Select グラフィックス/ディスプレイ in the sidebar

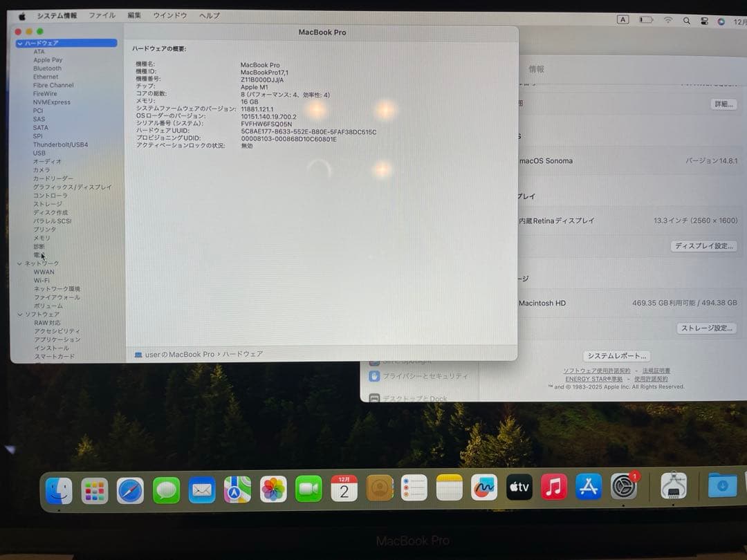66,187
